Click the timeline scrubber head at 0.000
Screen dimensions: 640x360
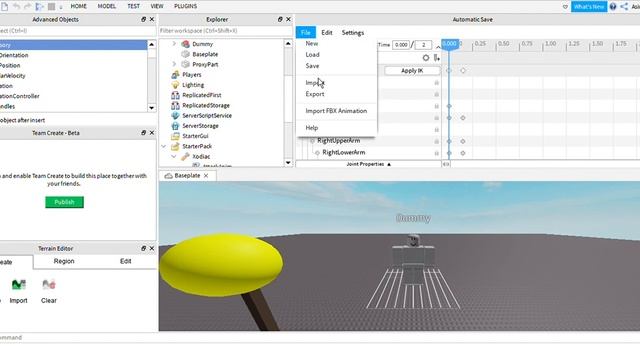pos(449,44)
